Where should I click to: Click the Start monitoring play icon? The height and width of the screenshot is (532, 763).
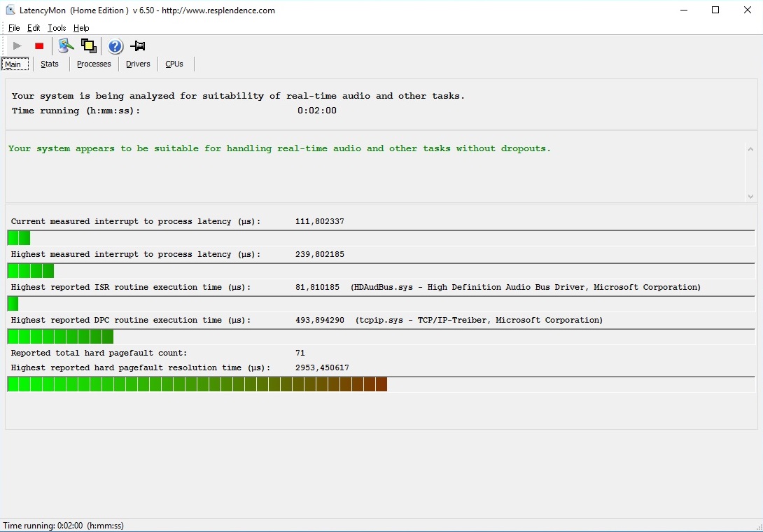click(x=17, y=45)
